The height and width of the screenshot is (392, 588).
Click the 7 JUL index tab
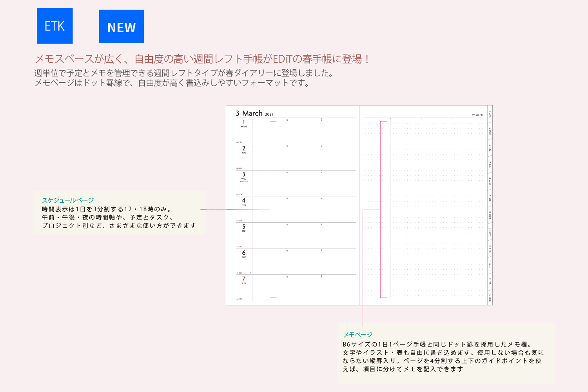[490, 165]
